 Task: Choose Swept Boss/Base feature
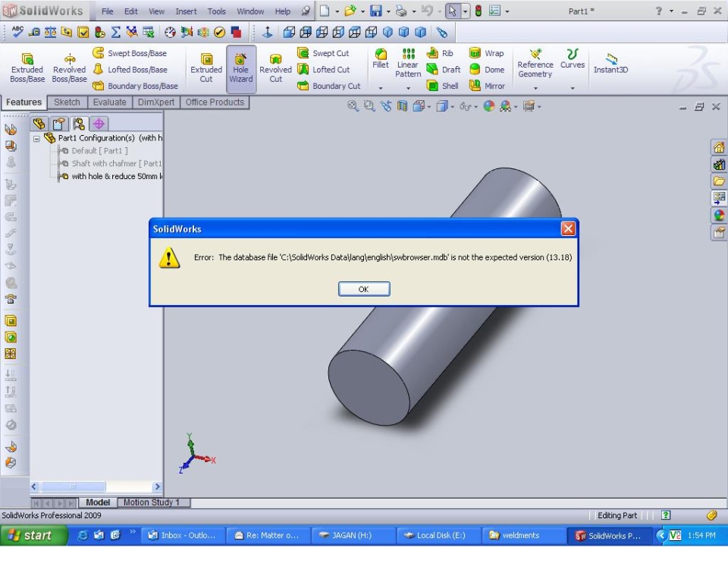pyautogui.click(x=130, y=53)
